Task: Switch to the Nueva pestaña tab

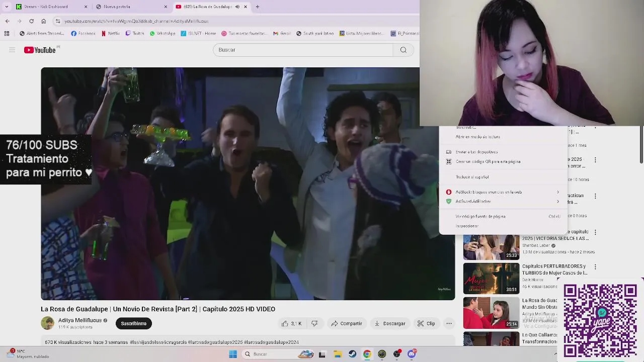Action: 131,7
